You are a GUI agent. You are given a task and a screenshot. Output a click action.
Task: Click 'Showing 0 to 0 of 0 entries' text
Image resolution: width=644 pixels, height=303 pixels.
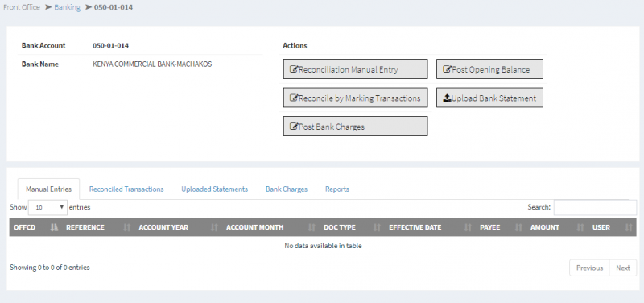50,268
